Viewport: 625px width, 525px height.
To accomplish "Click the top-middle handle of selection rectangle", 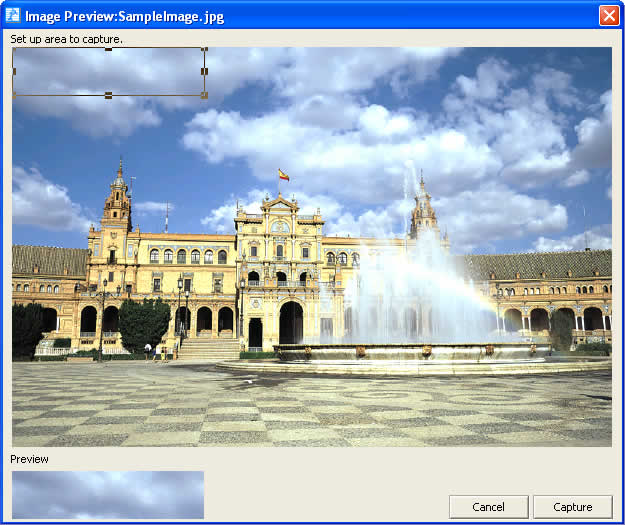I will click(108, 48).
